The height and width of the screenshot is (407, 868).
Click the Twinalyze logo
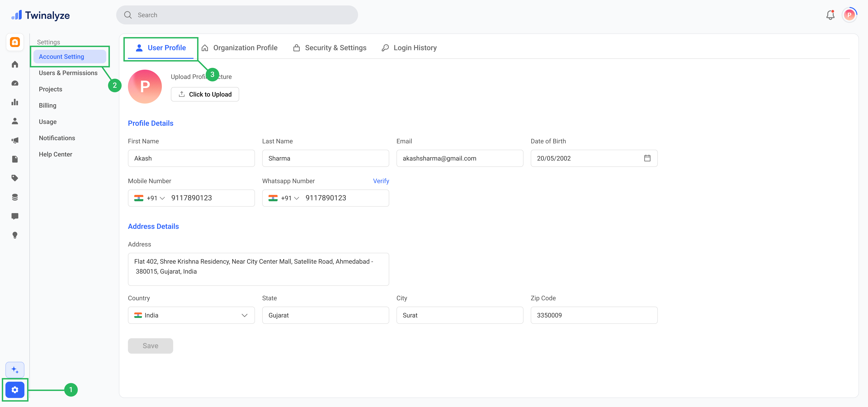point(40,15)
